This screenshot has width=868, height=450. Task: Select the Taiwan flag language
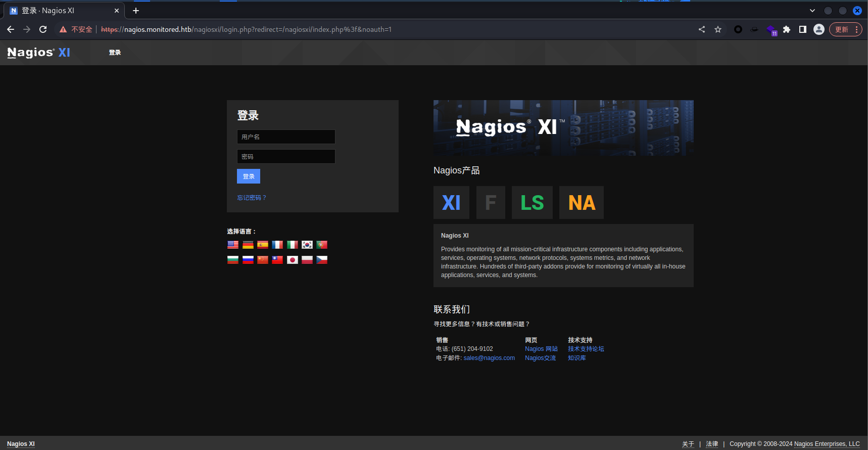coord(277,260)
